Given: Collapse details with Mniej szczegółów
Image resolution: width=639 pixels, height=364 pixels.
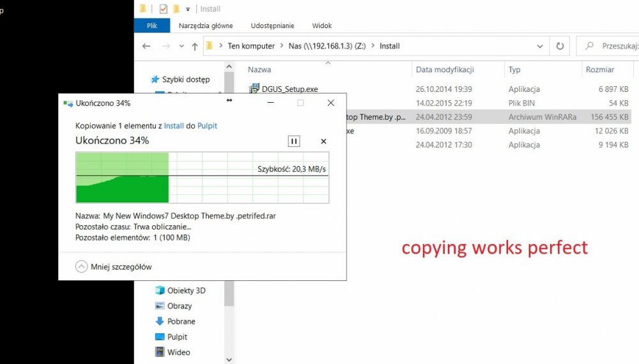Looking at the screenshot, I should coord(113,267).
